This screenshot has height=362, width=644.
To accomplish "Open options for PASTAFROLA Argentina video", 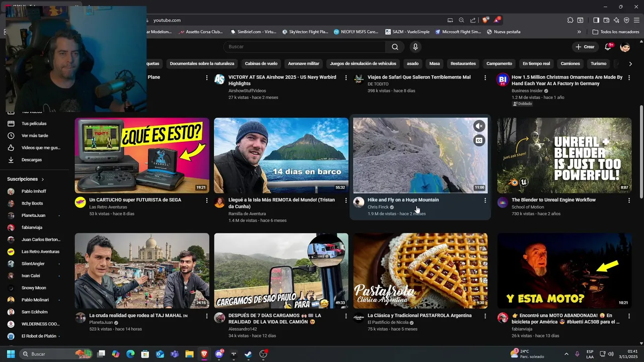I will pyautogui.click(x=485, y=316).
